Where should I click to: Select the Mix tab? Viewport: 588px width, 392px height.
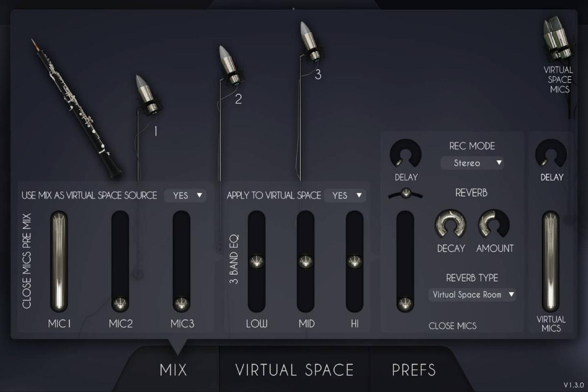(x=173, y=370)
